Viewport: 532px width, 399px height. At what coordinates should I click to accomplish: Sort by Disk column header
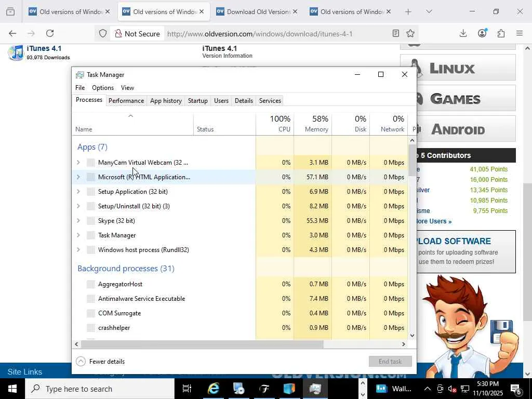click(x=351, y=124)
